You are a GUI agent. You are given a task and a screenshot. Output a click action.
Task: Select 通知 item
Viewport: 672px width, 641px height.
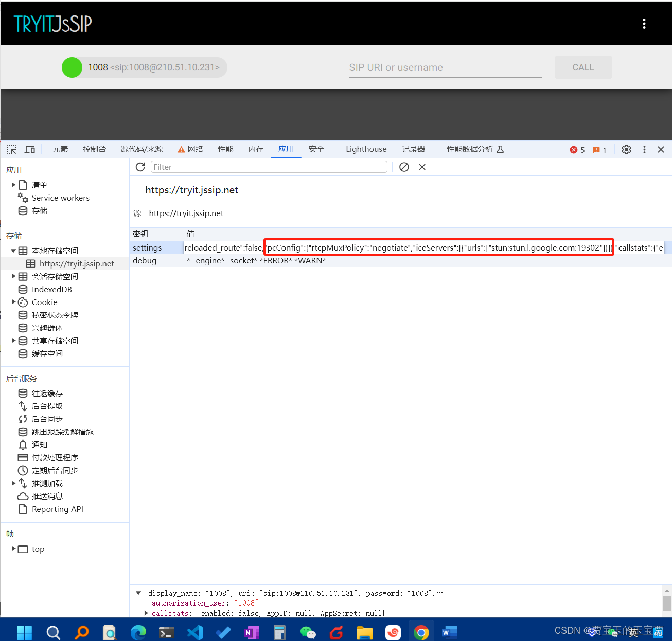39,444
